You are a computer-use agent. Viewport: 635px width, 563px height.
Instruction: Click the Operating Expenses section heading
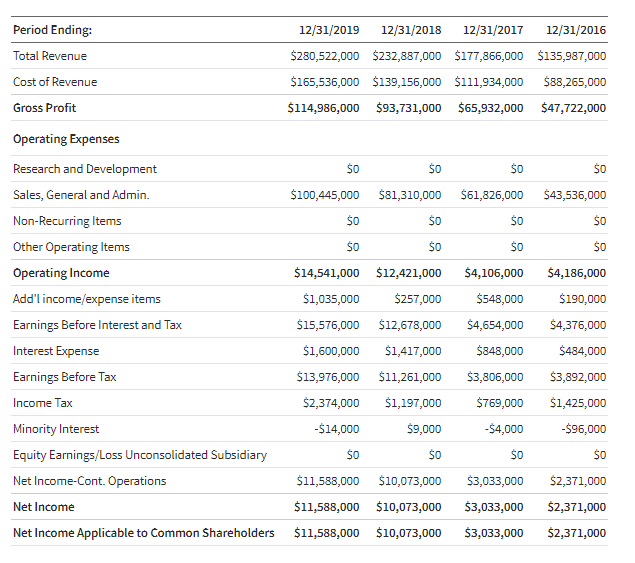(66, 139)
